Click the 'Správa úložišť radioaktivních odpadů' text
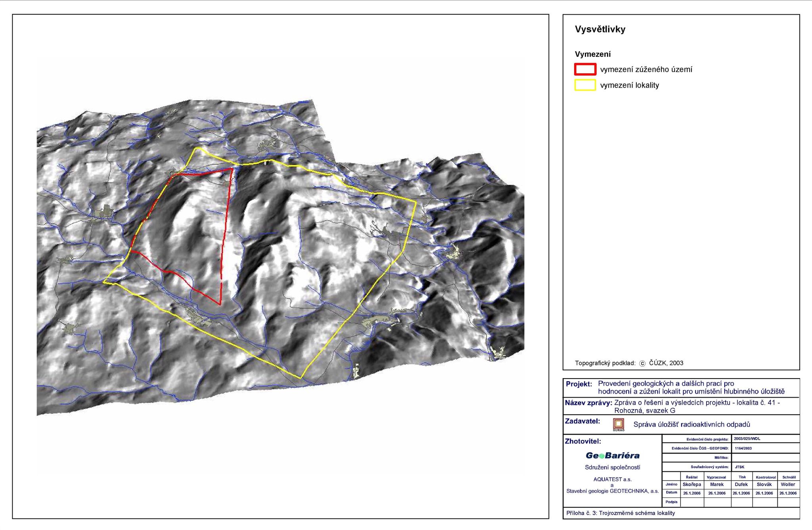This screenshot has height=530, width=812. point(691,425)
